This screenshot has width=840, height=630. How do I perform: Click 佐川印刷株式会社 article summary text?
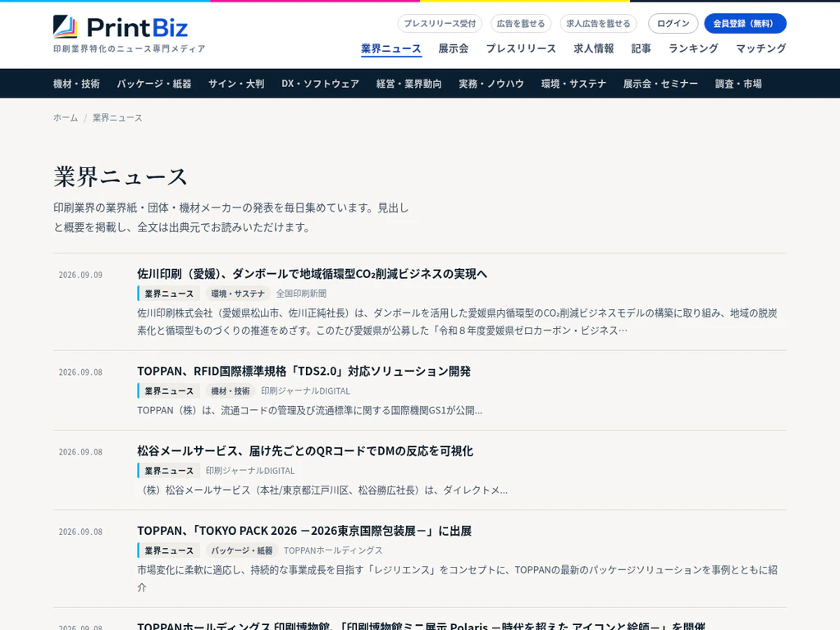pos(457,322)
